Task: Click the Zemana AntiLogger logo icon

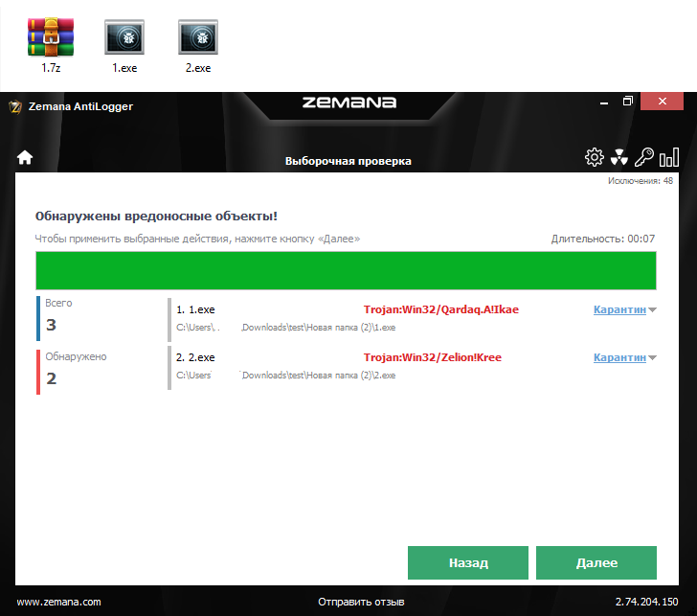Action: [x=15, y=106]
